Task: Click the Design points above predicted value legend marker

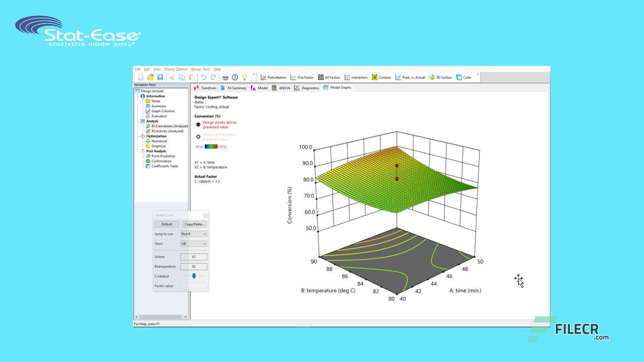Action: (x=198, y=125)
